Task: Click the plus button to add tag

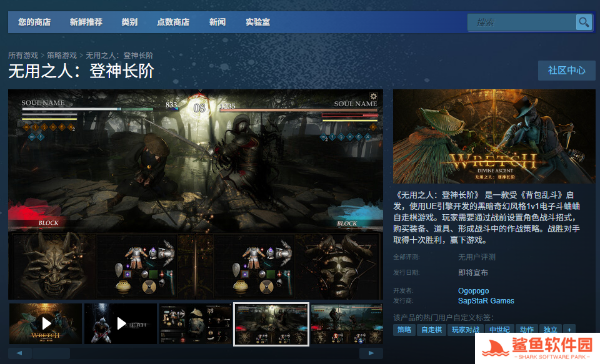Action: point(569,329)
